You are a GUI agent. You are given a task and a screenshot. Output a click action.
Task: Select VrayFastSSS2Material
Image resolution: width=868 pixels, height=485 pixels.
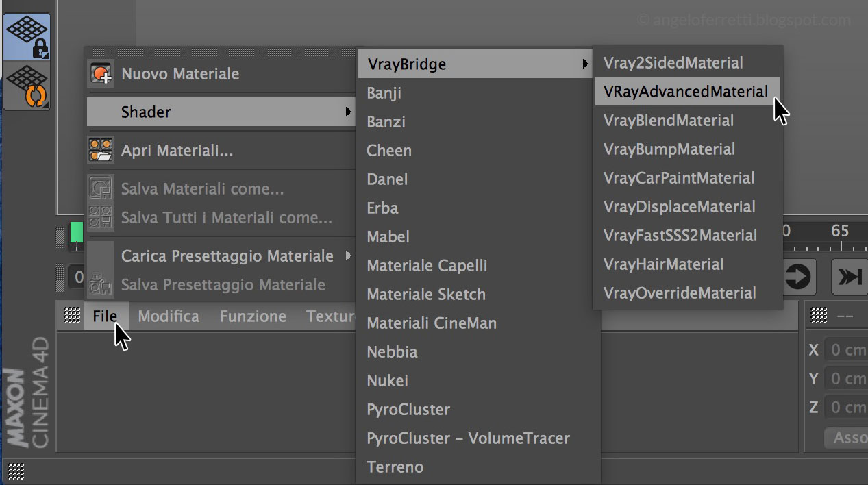[688, 236]
